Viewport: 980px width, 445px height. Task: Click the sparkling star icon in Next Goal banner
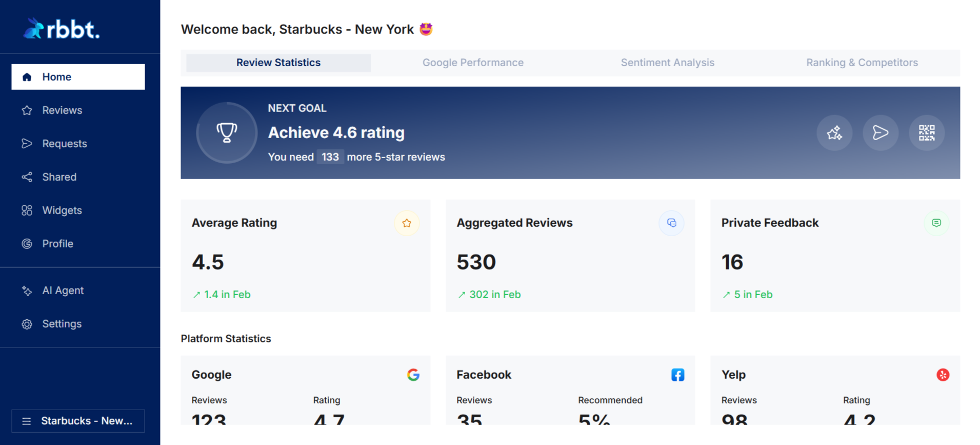point(834,133)
